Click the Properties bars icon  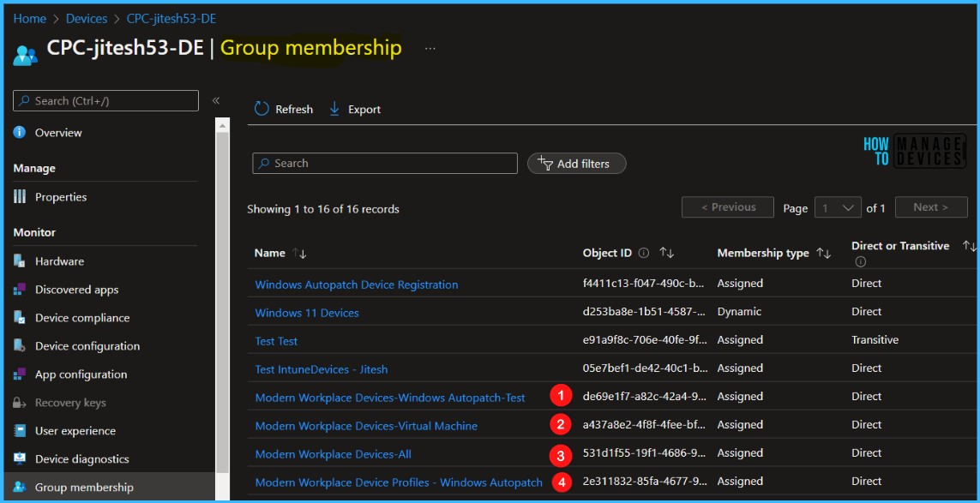pyautogui.click(x=20, y=197)
